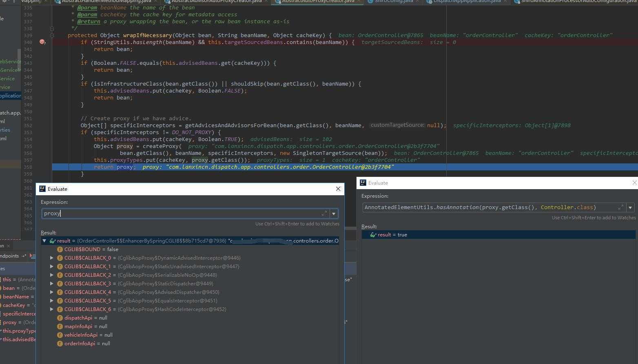
Task: Open expression history dropdown for proxy
Action: (334, 214)
